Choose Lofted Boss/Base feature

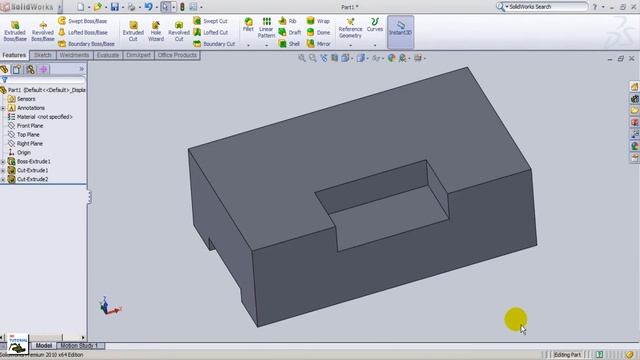click(x=83, y=32)
